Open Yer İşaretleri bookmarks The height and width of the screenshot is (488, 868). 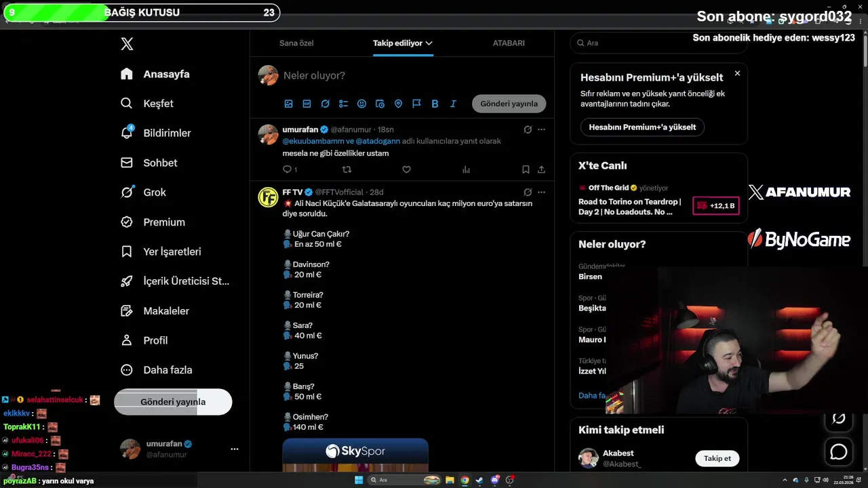tap(161, 251)
